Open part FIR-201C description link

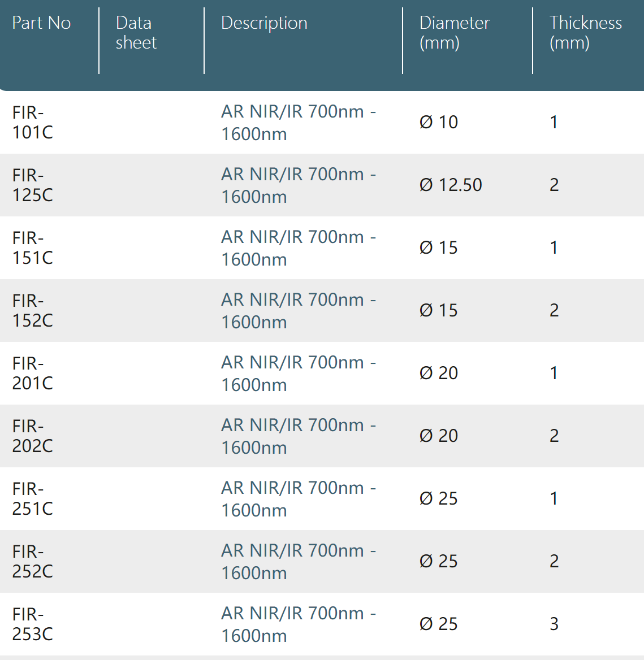[299, 374]
